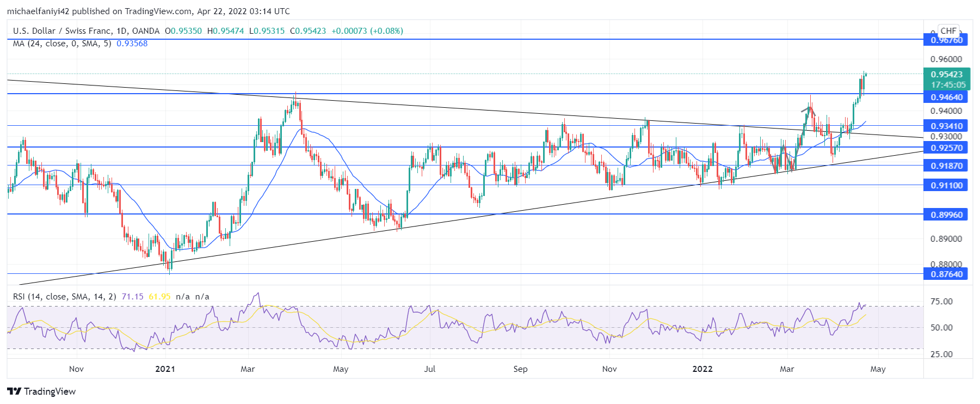Click the closing price C0.95423 value
Viewport: 980px width, 404px height.
point(308,31)
